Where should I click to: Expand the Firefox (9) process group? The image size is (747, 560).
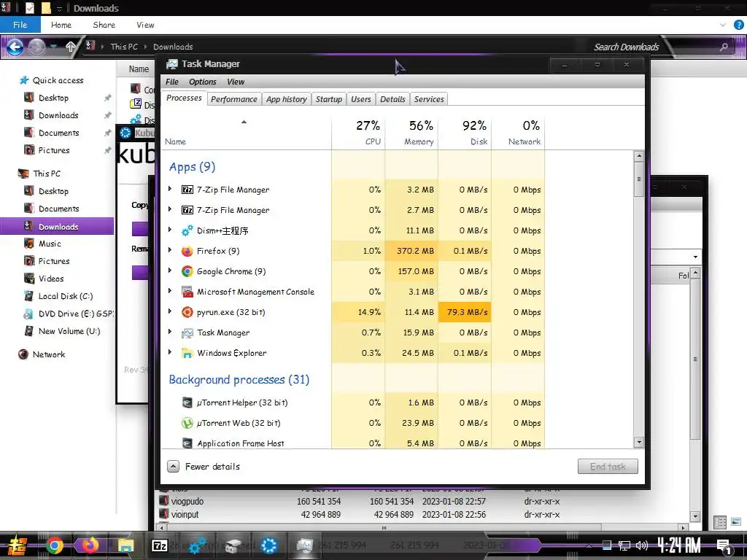pyautogui.click(x=170, y=251)
